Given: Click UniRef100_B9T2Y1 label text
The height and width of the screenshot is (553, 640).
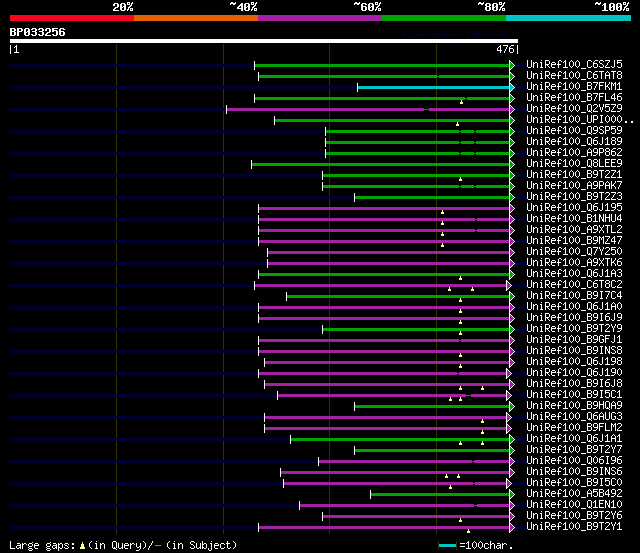Looking at the screenshot, I should coord(574,527).
